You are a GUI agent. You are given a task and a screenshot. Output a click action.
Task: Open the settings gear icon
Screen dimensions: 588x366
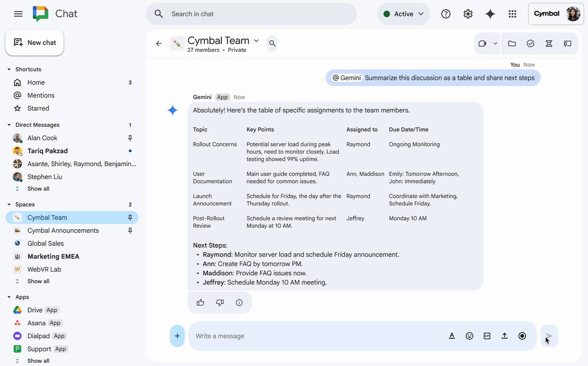point(468,14)
